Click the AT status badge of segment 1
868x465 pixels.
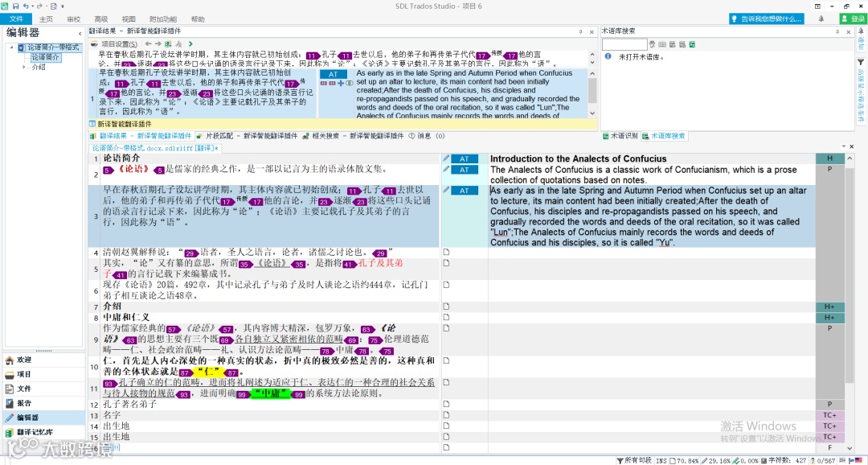tap(465, 159)
